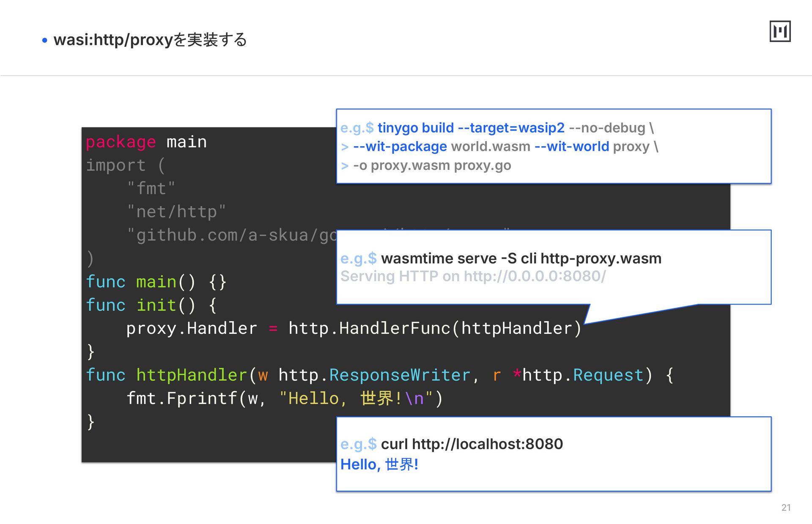
Task: Click the 'ResponseWriter' type in the code
Action: click(400, 375)
